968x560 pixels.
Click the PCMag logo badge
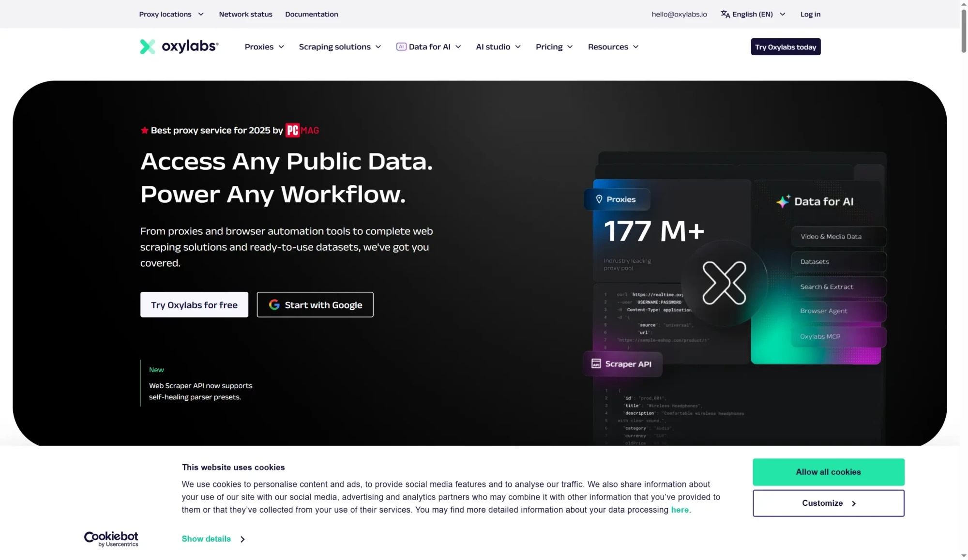(x=302, y=130)
